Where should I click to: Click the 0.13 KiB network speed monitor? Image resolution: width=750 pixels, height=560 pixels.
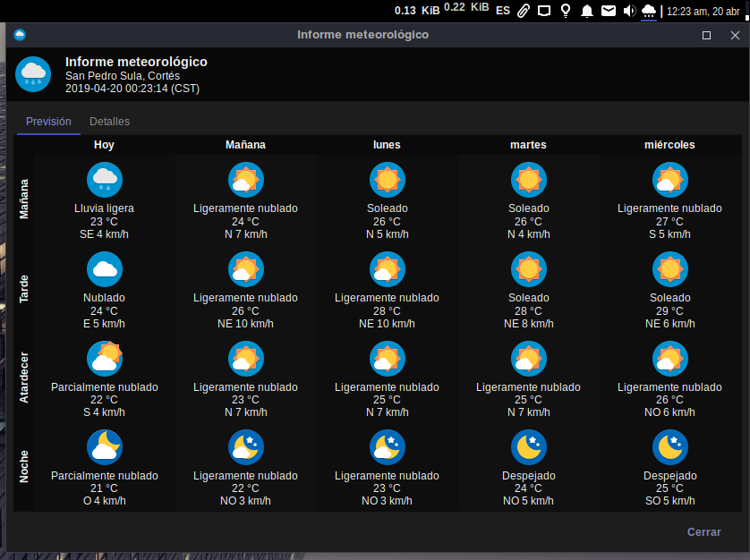tap(416, 11)
